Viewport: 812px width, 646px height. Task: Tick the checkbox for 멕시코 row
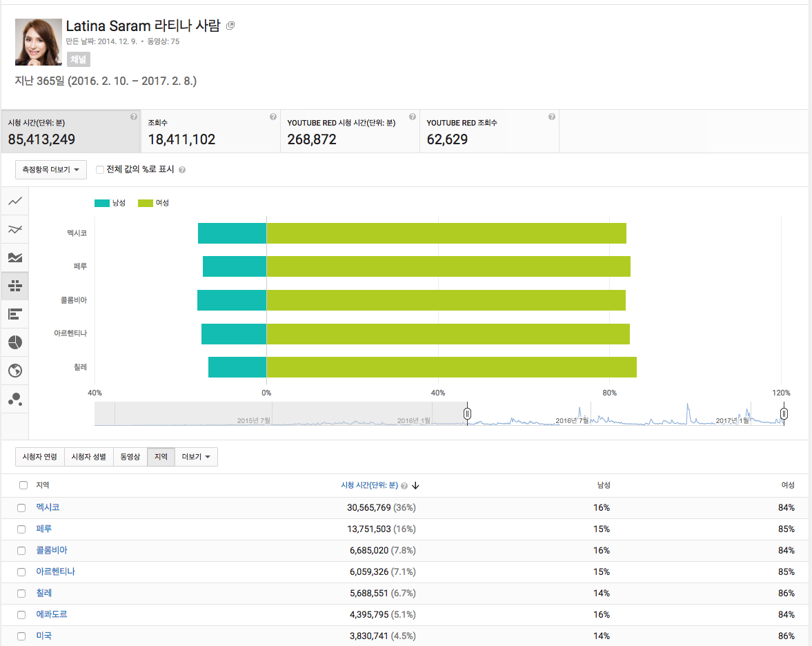click(x=21, y=508)
